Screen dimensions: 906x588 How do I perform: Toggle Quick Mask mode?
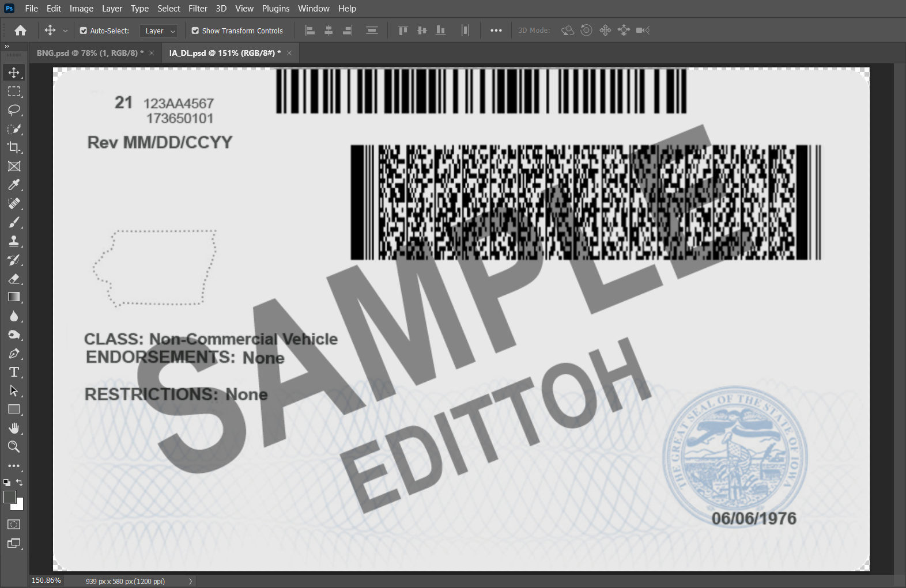click(x=14, y=525)
